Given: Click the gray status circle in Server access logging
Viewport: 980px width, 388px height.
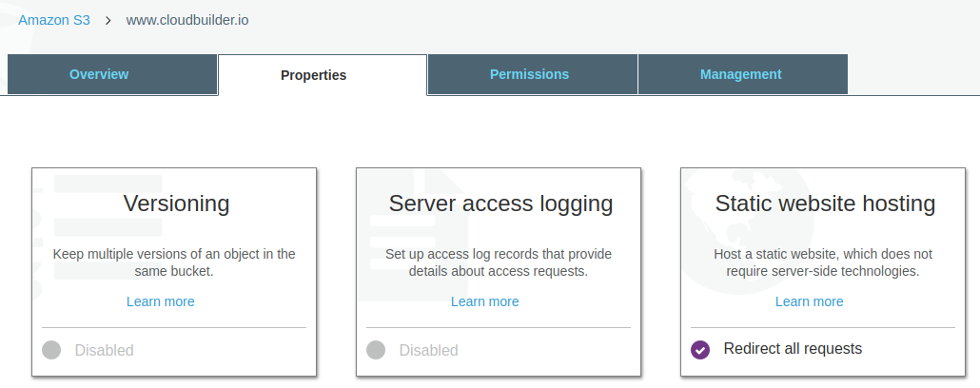Looking at the screenshot, I should pos(376,350).
